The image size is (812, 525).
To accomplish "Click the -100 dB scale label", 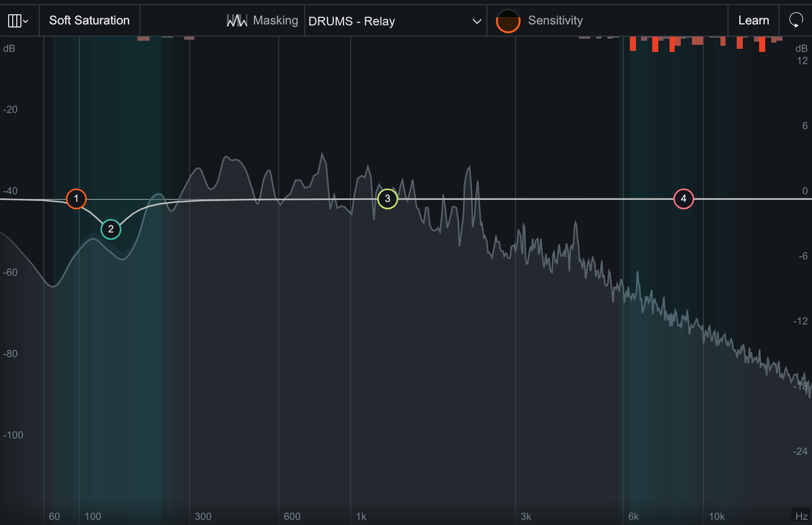I will (x=13, y=435).
